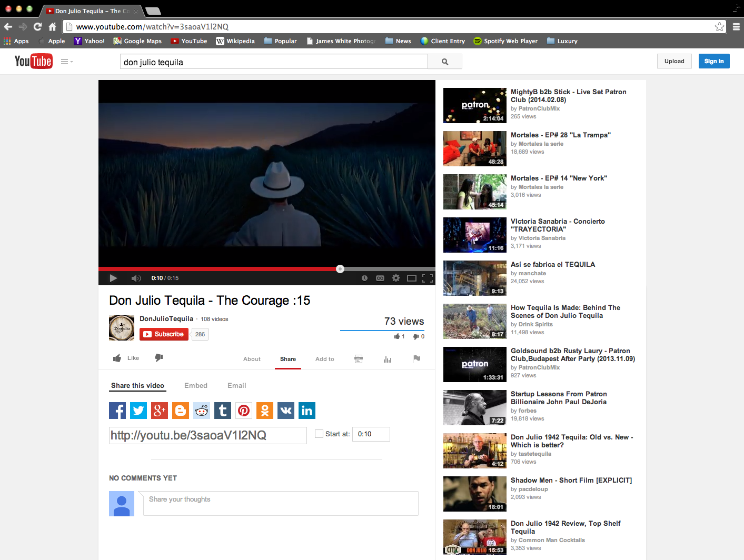This screenshot has height=560, width=744.
Task: Open Chrome hamburger menu
Action: coord(736,27)
